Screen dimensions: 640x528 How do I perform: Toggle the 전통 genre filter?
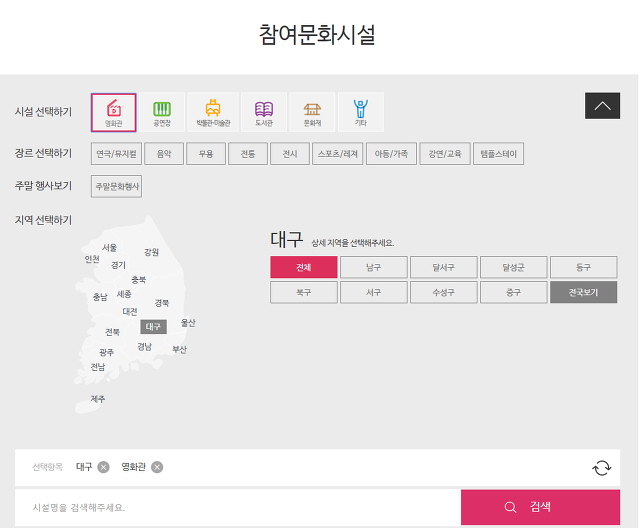[248, 154]
